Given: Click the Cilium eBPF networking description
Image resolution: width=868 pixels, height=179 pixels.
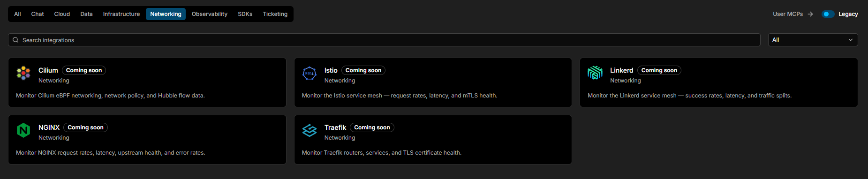Looking at the screenshot, I should pyautogui.click(x=110, y=96).
